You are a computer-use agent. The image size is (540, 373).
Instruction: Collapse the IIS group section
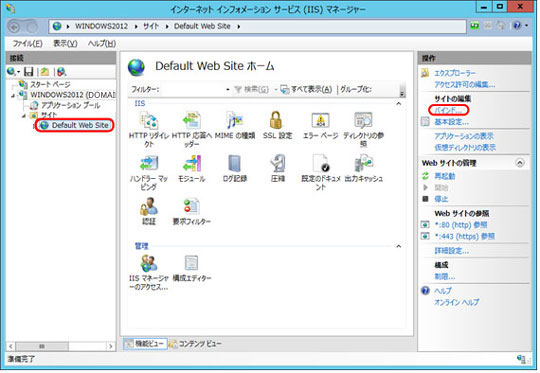click(398, 104)
